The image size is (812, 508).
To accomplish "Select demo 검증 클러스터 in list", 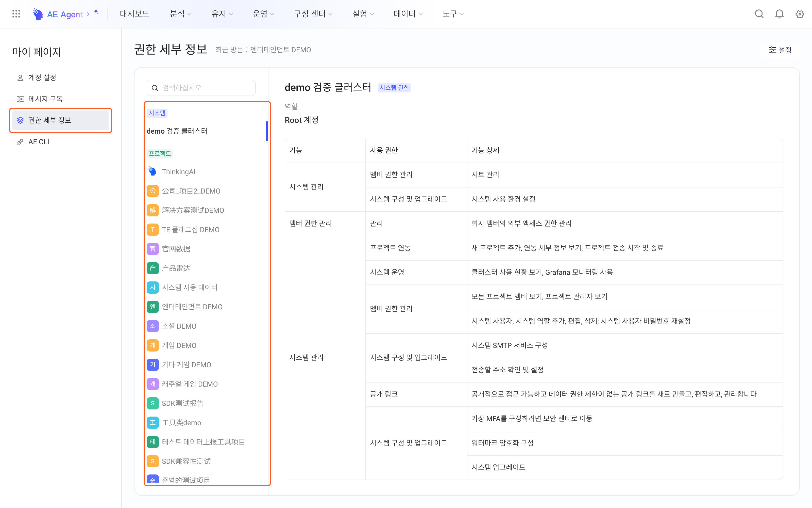I will click(x=207, y=131).
